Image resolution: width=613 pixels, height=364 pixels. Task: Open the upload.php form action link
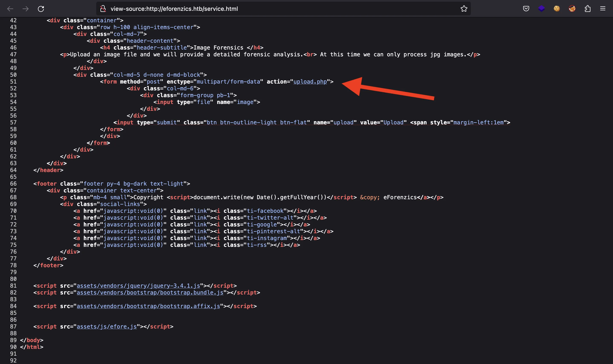310,82
